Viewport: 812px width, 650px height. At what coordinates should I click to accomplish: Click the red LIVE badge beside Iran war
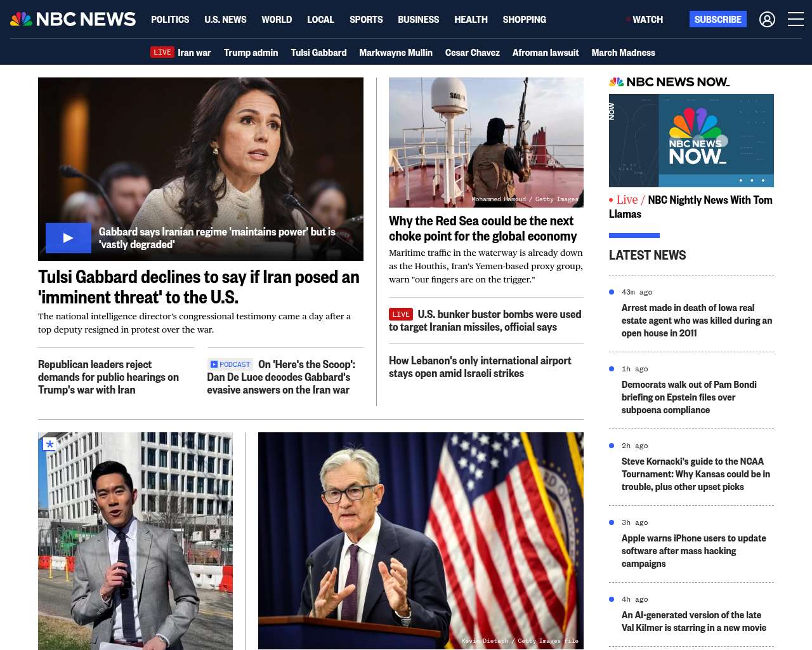pos(162,52)
